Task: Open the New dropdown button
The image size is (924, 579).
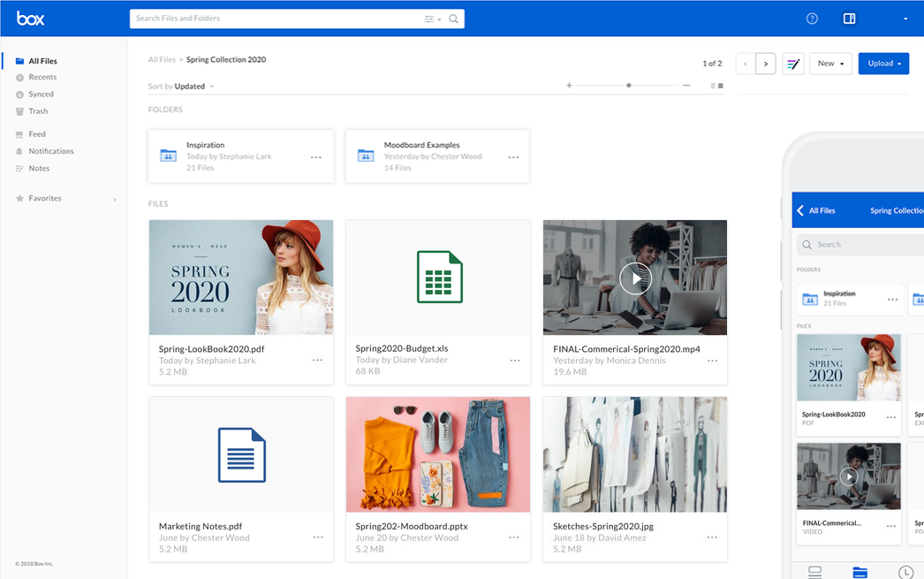Action: click(830, 64)
